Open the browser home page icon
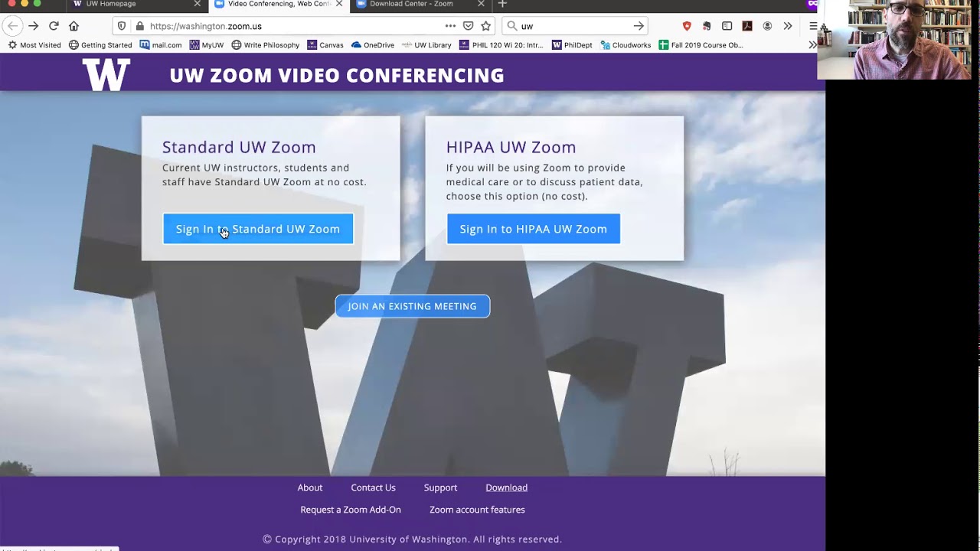 tap(73, 26)
